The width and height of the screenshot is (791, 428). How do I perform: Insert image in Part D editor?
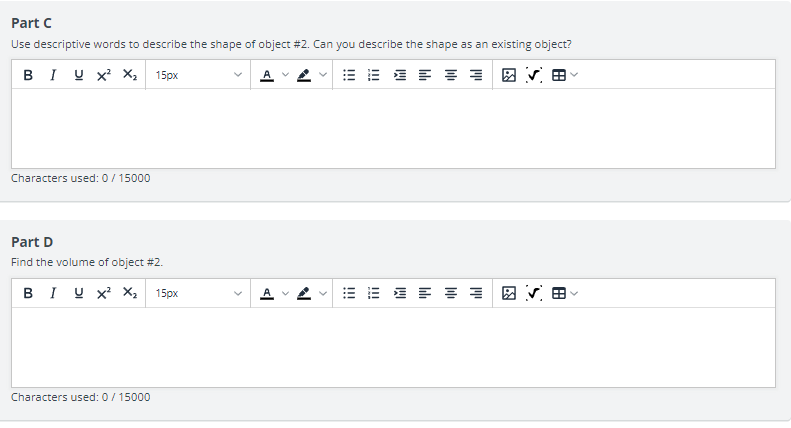tap(509, 293)
